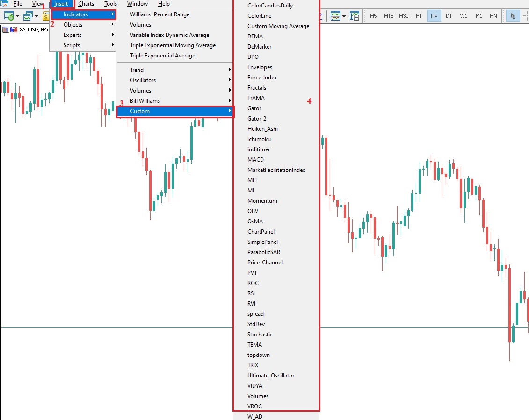Select Heiken_Ashi custom indicator
Image resolution: width=529 pixels, height=420 pixels.
click(x=276, y=129)
